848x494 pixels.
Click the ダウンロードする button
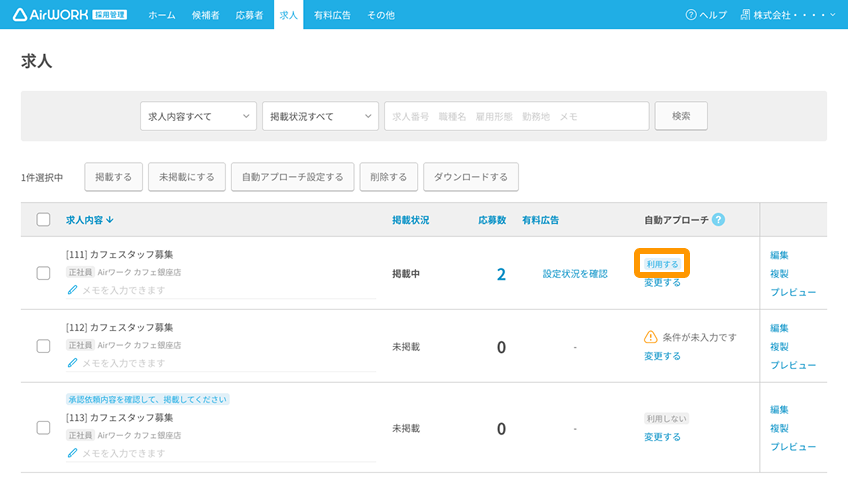pos(471,177)
